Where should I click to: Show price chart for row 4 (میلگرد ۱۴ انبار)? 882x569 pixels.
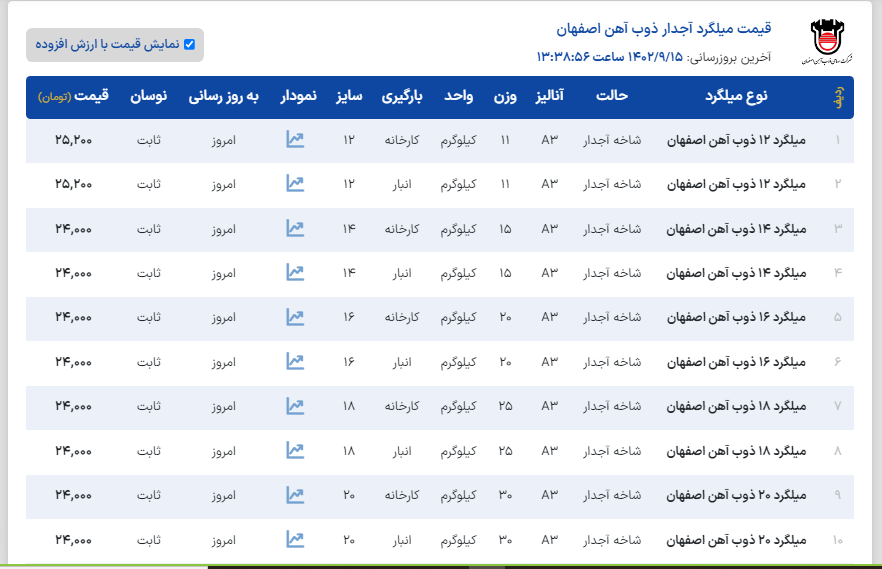295,272
